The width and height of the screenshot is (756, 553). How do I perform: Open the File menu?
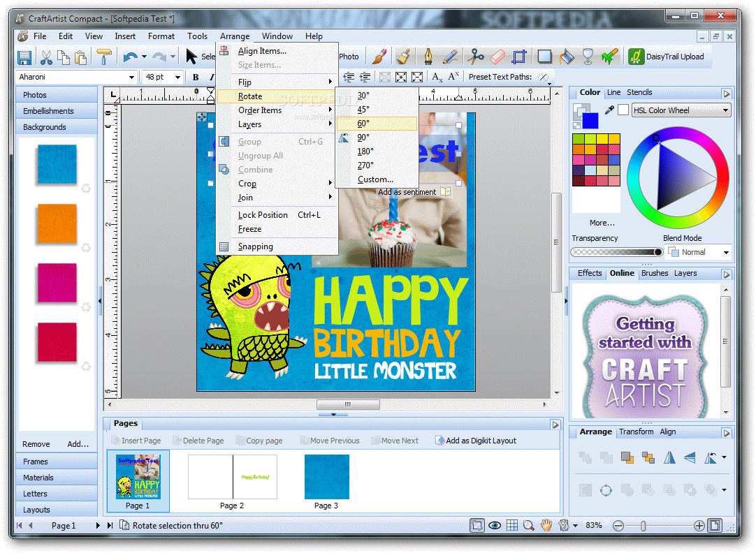[40, 36]
